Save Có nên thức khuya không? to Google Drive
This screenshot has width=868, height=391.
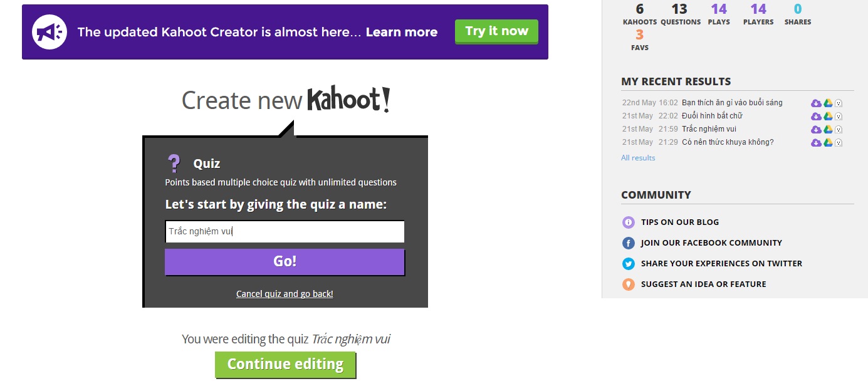point(828,143)
